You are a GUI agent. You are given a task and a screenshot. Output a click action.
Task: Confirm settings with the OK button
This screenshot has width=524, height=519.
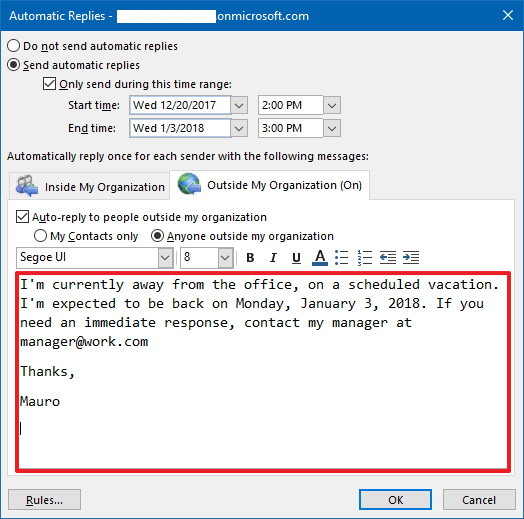tap(395, 500)
